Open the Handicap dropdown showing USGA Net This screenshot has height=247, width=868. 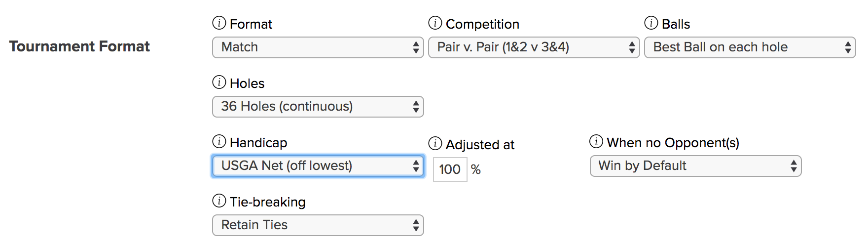click(318, 166)
